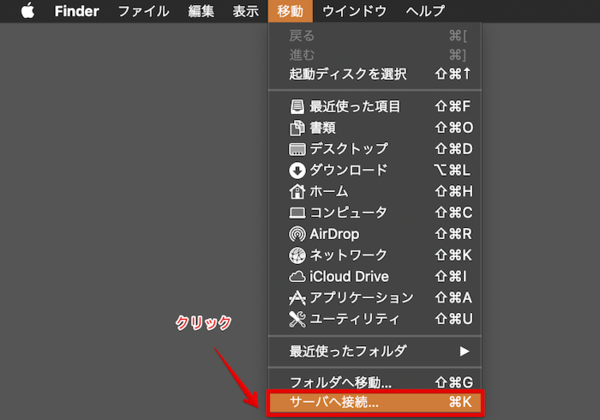
Task: Click the アプリケーション icon
Action: point(297,298)
